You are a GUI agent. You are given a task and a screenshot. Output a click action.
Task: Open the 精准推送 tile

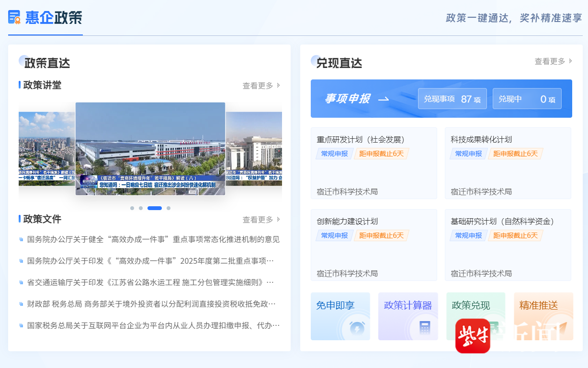(x=543, y=316)
